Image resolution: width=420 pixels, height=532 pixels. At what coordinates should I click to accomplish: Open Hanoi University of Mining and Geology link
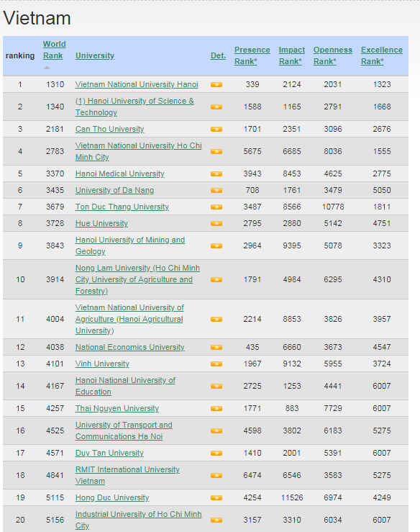pos(130,245)
